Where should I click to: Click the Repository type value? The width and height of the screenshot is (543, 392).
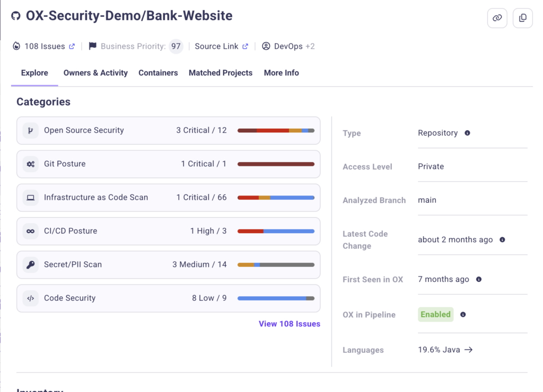[437, 133]
